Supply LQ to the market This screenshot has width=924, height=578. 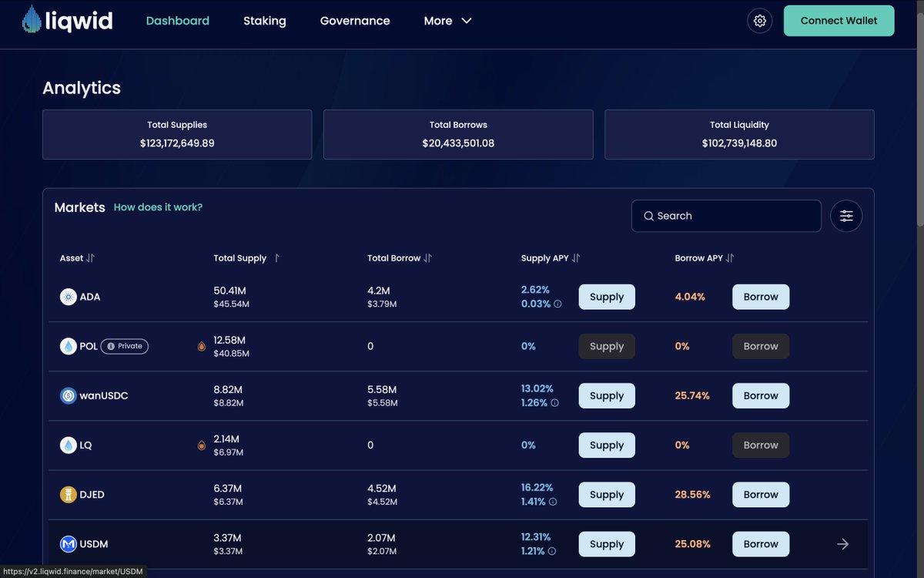point(607,445)
